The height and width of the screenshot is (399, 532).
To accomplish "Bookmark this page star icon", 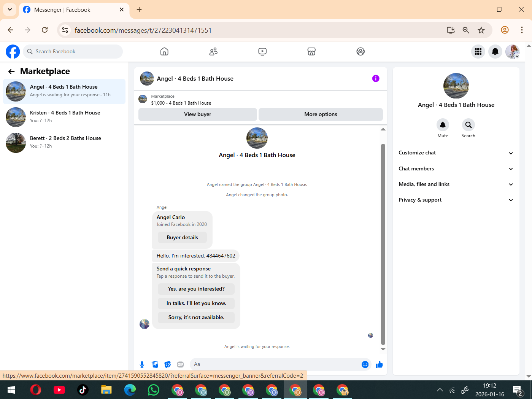I will [481, 30].
